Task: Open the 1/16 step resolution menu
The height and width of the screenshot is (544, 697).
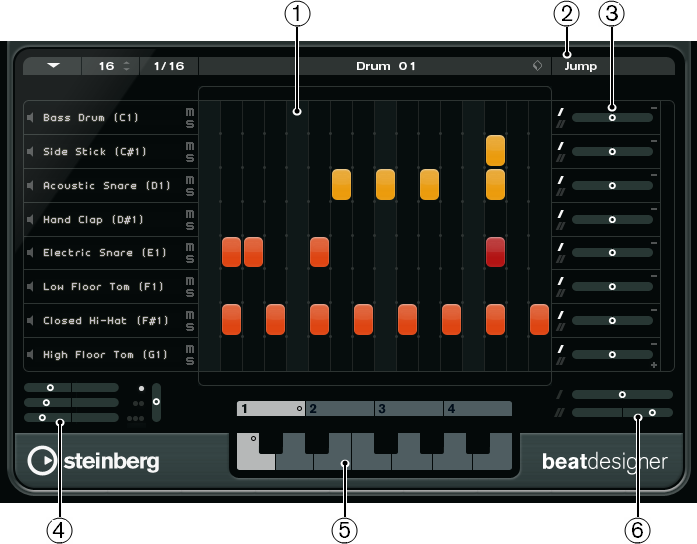Action: [x=169, y=66]
